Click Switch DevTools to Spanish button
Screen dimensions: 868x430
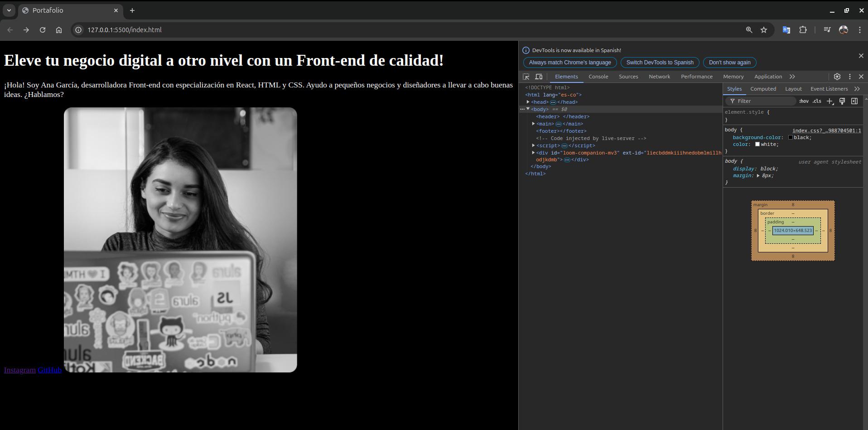coord(660,63)
